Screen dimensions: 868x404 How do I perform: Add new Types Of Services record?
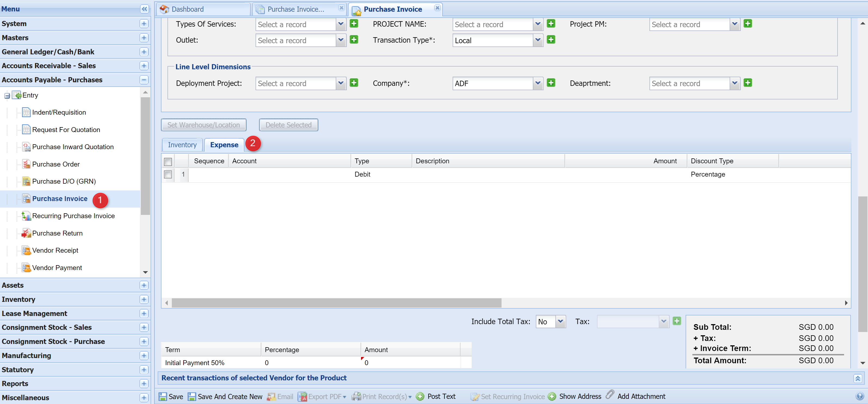354,24
